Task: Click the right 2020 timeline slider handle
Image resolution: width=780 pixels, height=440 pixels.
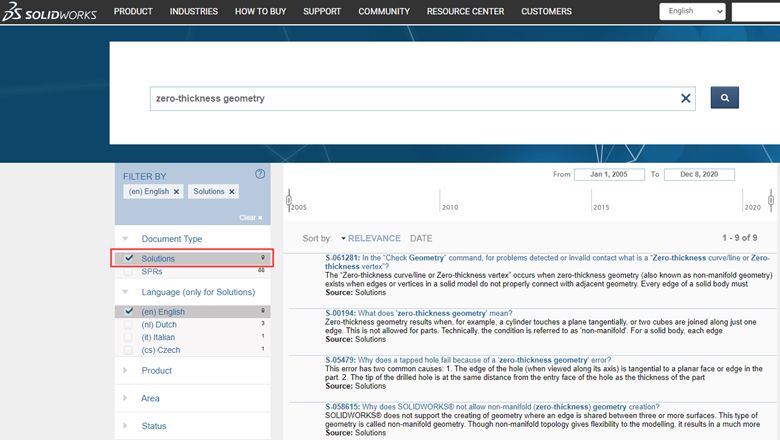Action: (x=771, y=200)
